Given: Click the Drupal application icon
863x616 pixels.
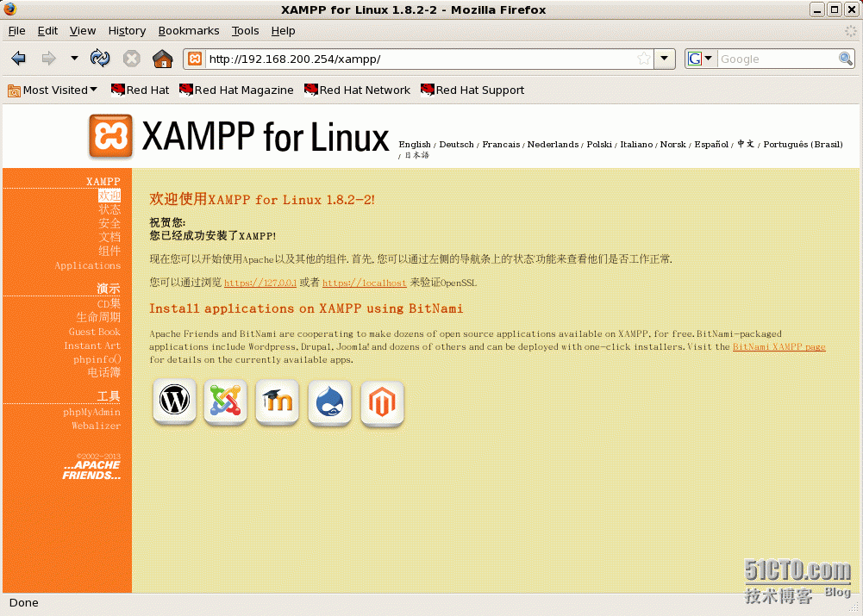Looking at the screenshot, I should point(329,403).
